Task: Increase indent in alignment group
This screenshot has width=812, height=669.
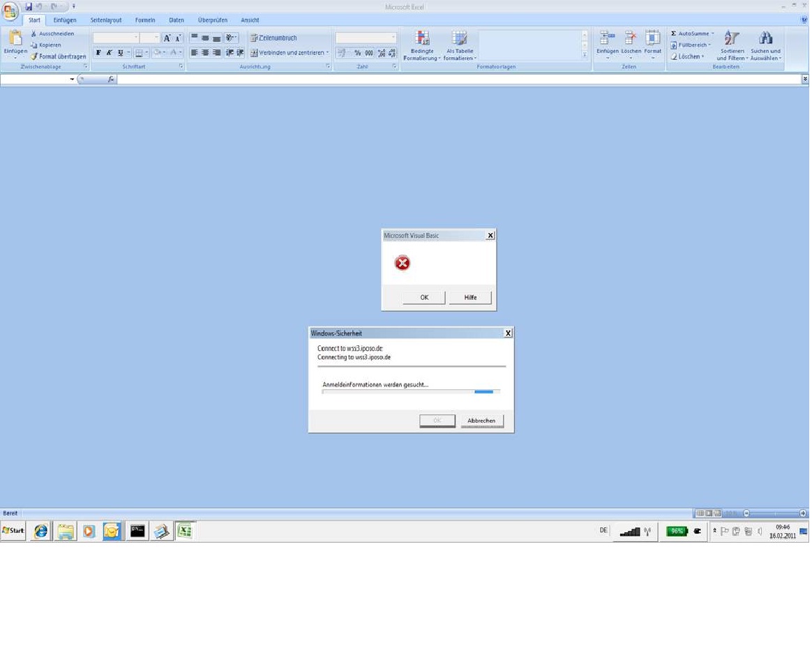Action: 240,52
